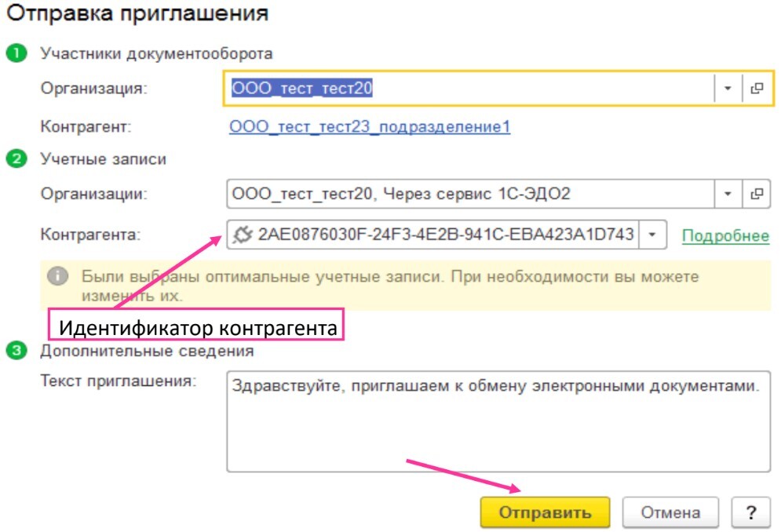The image size is (781, 532).
Task: Expand dropdown of Организации account 1С-ЭДО2
Action: pos(728,193)
